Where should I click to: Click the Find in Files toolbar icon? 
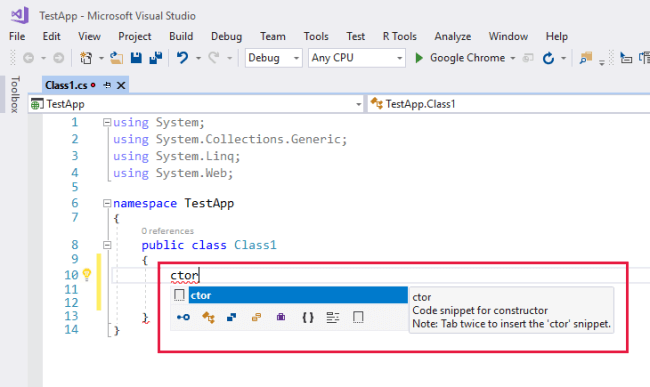click(585, 58)
